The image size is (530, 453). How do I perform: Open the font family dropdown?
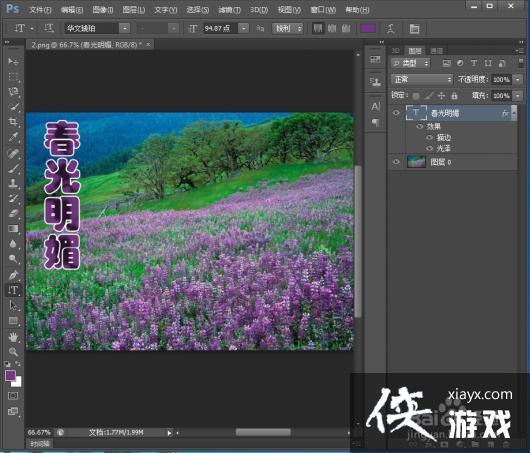[124, 28]
